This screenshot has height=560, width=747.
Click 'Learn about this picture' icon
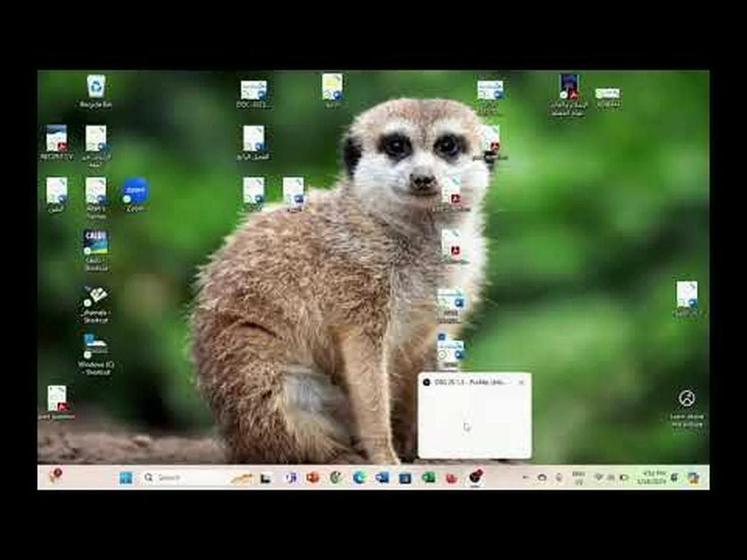tap(686, 400)
